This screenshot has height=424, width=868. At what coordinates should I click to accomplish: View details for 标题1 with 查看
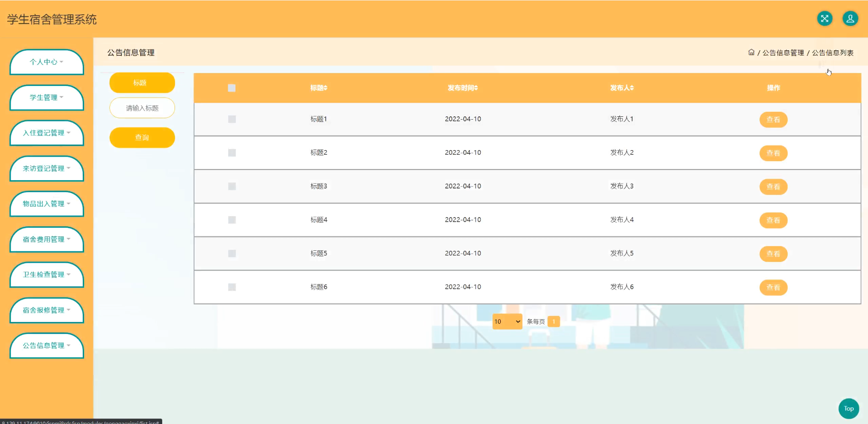773,120
